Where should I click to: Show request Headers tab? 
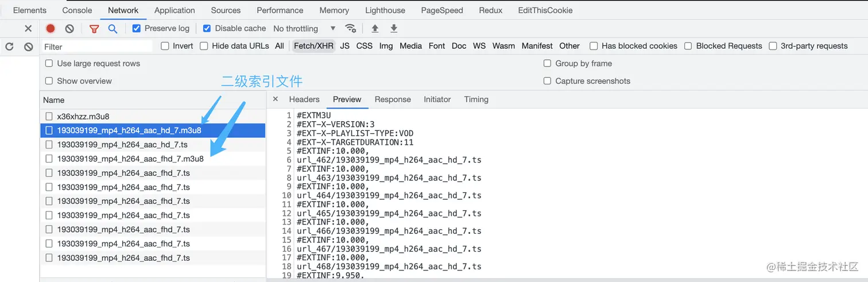(304, 99)
